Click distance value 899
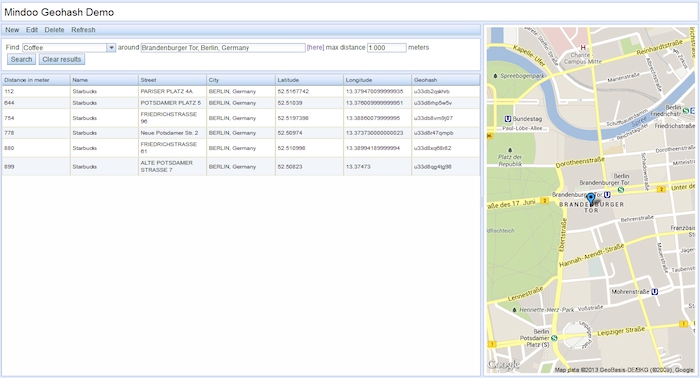700x378 pixels. 9,166
